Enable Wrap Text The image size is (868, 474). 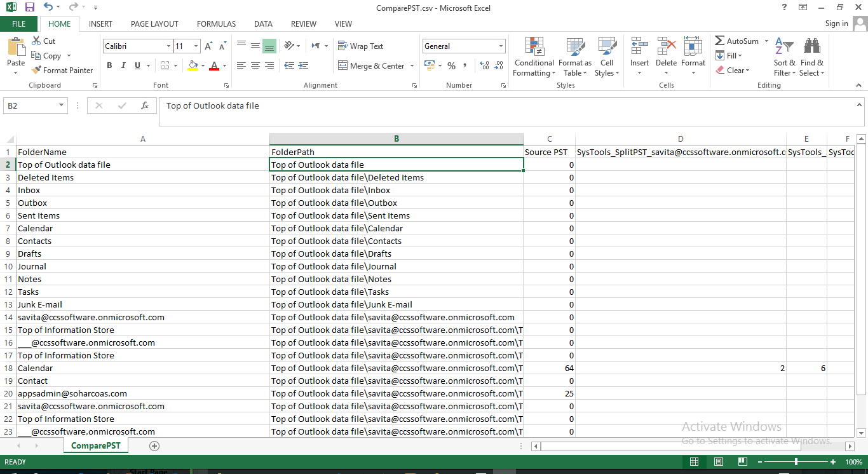click(361, 46)
